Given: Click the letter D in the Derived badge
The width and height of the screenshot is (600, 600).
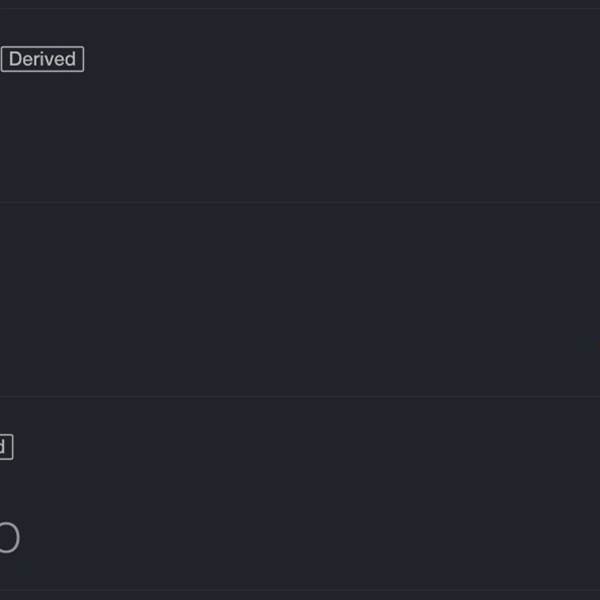Looking at the screenshot, I should pos(15,59).
